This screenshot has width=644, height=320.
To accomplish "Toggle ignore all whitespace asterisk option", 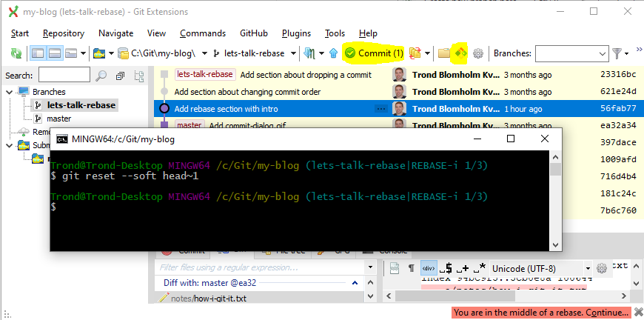I will [480, 269].
